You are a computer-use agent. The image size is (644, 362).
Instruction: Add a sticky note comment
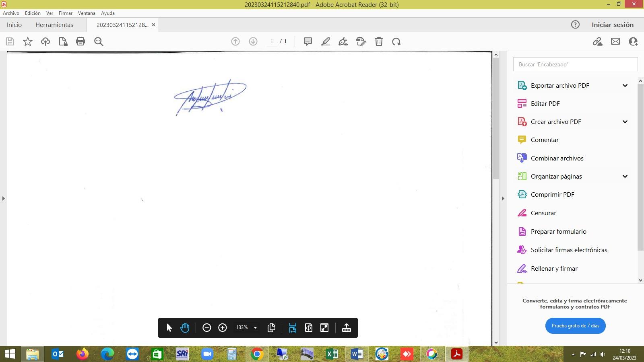308,41
